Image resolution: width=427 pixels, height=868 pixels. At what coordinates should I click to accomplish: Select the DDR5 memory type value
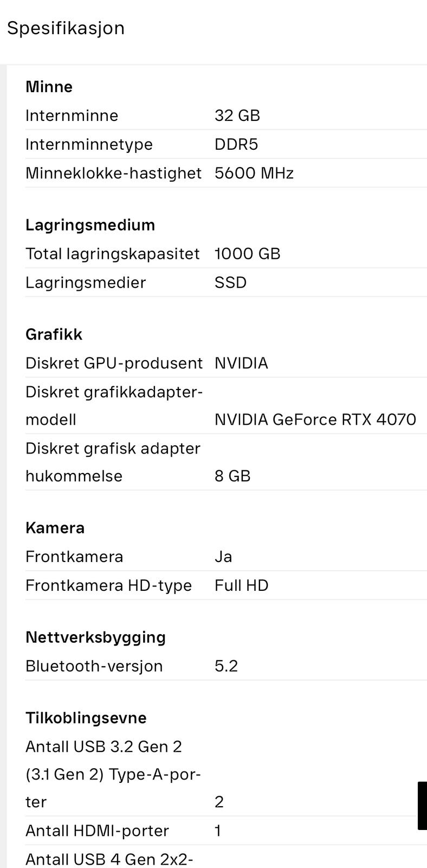pos(236,144)
